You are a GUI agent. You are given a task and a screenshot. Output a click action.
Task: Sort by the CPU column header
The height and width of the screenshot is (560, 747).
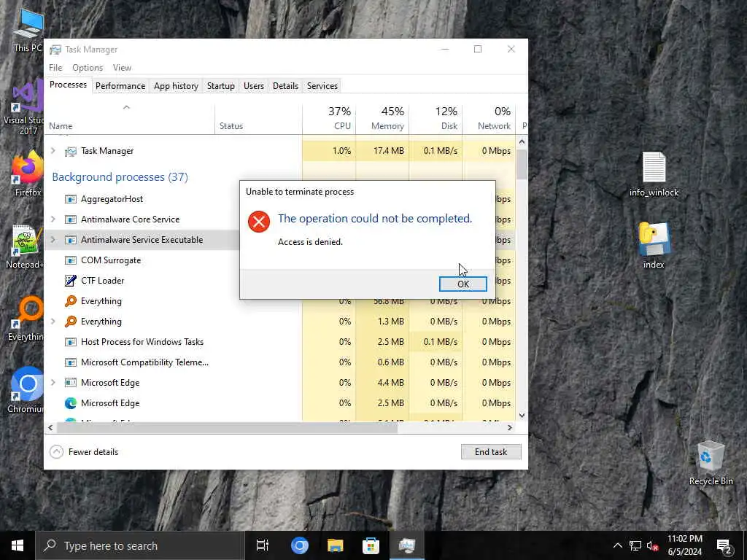pyautogui.click(x=329, y=118)
